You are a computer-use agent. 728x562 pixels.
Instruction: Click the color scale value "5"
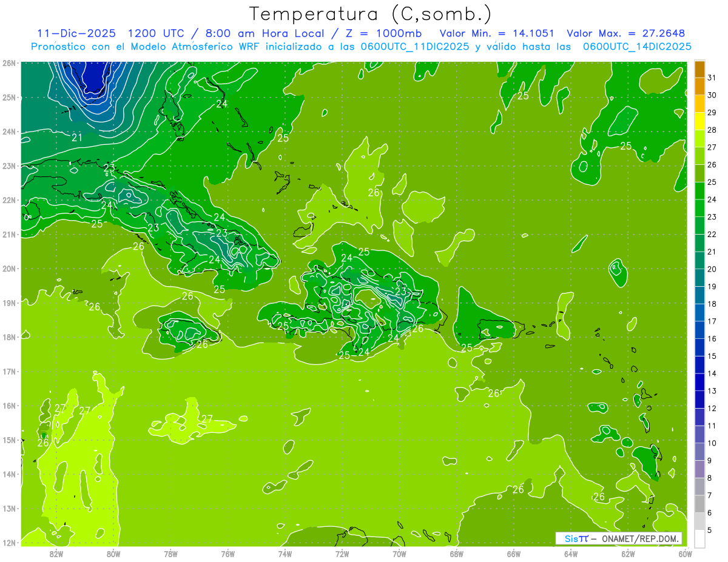710,530
